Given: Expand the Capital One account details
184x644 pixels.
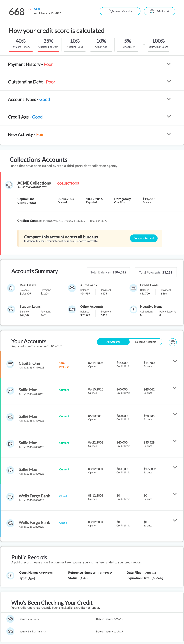Looking at the screenshot, I should 175,361.
